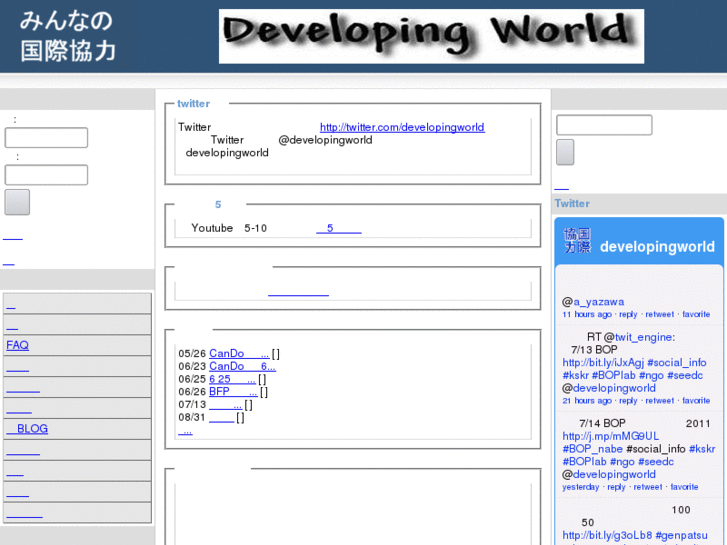Click the gray search button in the right sidebar
Screen dimensions: 727x545
click(565, 152)
